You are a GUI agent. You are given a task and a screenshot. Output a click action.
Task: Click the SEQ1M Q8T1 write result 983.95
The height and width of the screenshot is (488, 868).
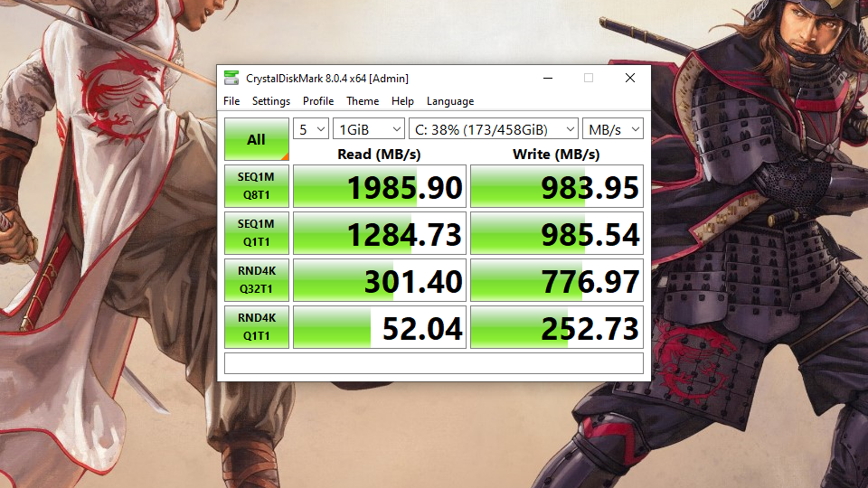[557, 186]
